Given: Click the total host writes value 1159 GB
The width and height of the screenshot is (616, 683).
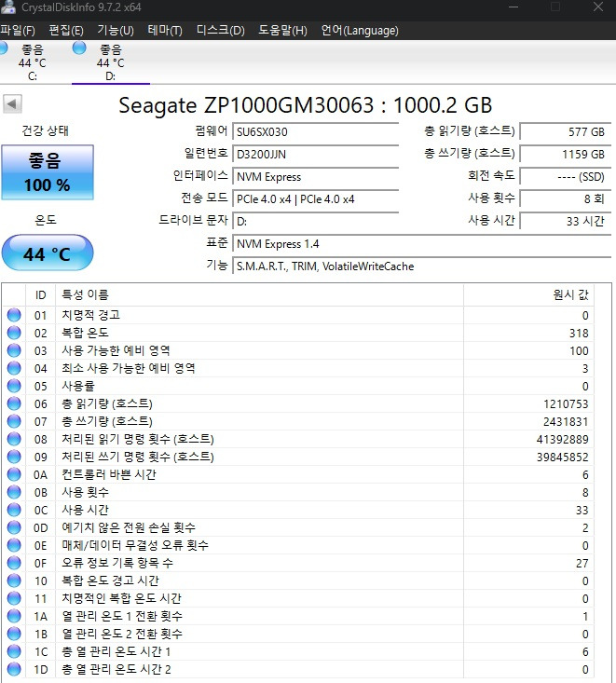Looking at the screenshot, I should [566, 154].
